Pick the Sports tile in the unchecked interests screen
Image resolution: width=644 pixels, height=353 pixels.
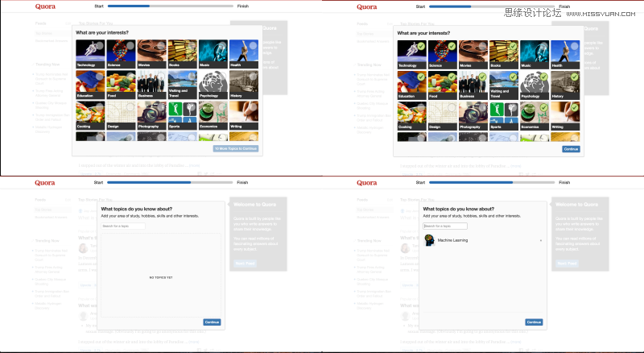tap(183, 115)
